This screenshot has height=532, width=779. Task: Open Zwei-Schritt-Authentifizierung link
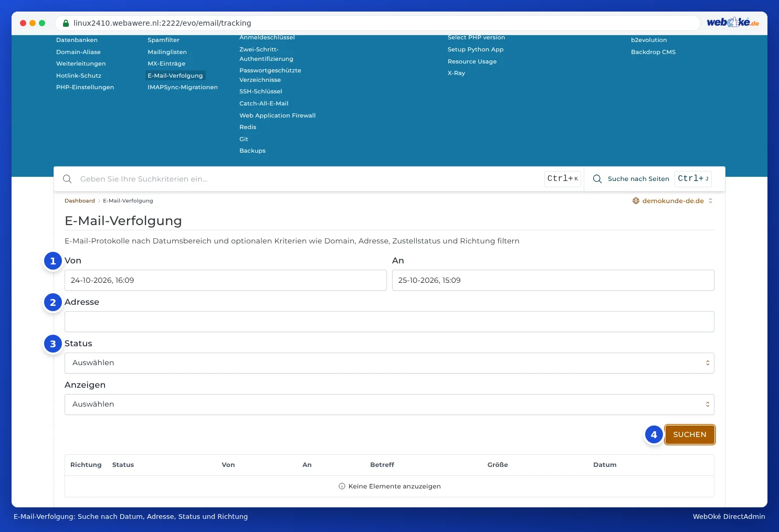(x=266, y=54)
